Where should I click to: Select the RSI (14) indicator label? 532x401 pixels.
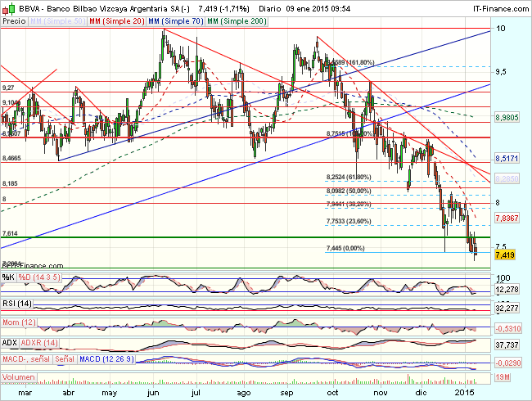(x=17, y=304)
